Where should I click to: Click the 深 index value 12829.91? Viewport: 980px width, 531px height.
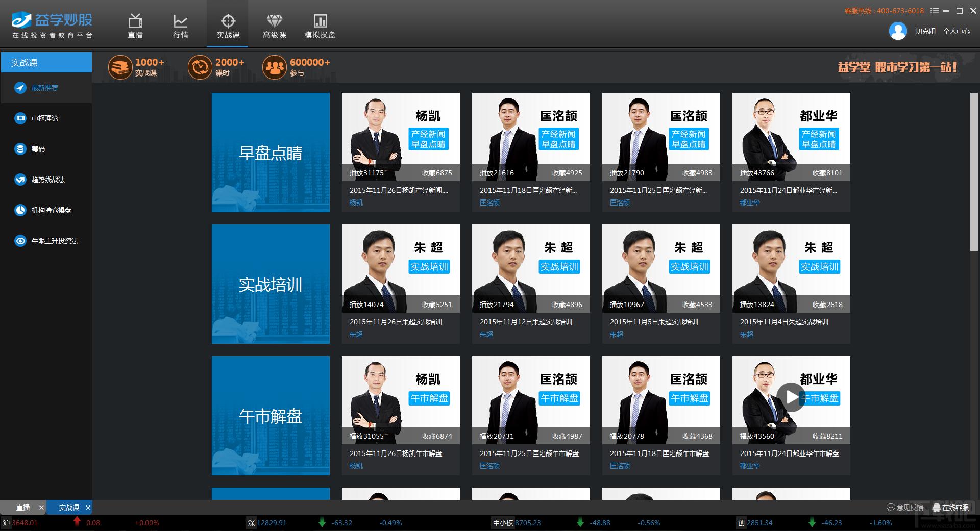[x=272, y=523]
